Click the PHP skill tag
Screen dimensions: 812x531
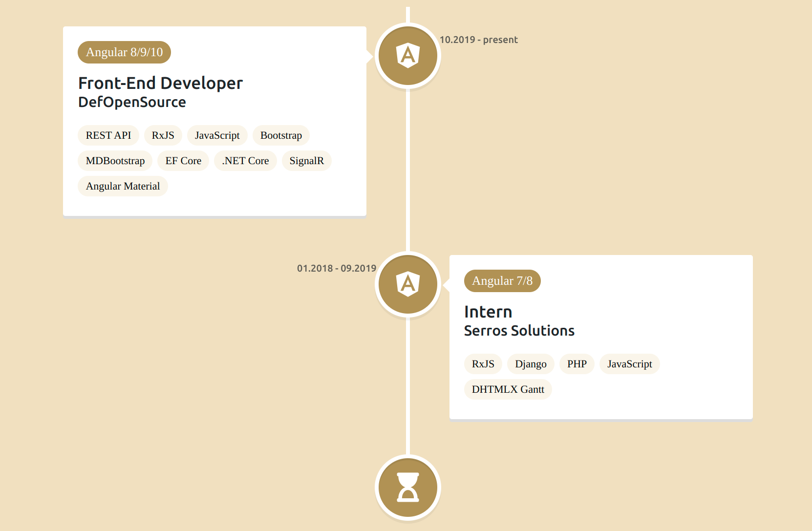coord(577,364)
